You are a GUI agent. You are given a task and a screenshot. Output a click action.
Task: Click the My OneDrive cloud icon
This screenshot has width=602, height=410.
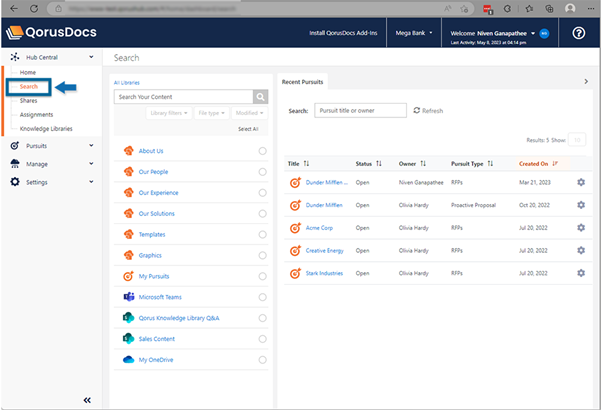click(129, 360)
